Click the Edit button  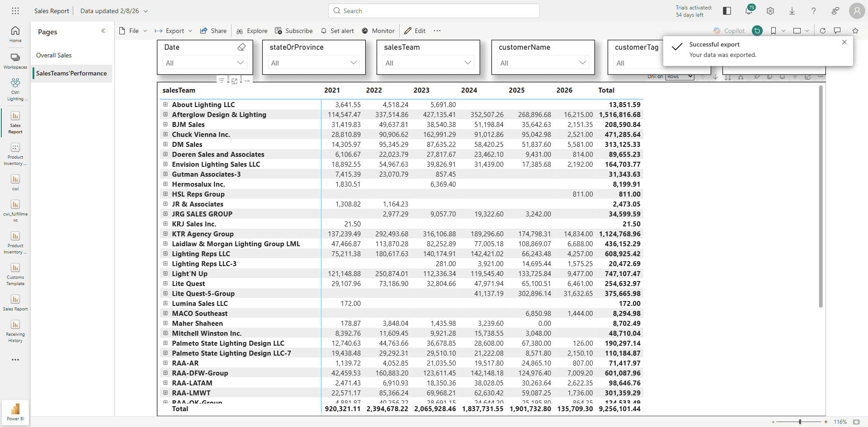(415, 31)
